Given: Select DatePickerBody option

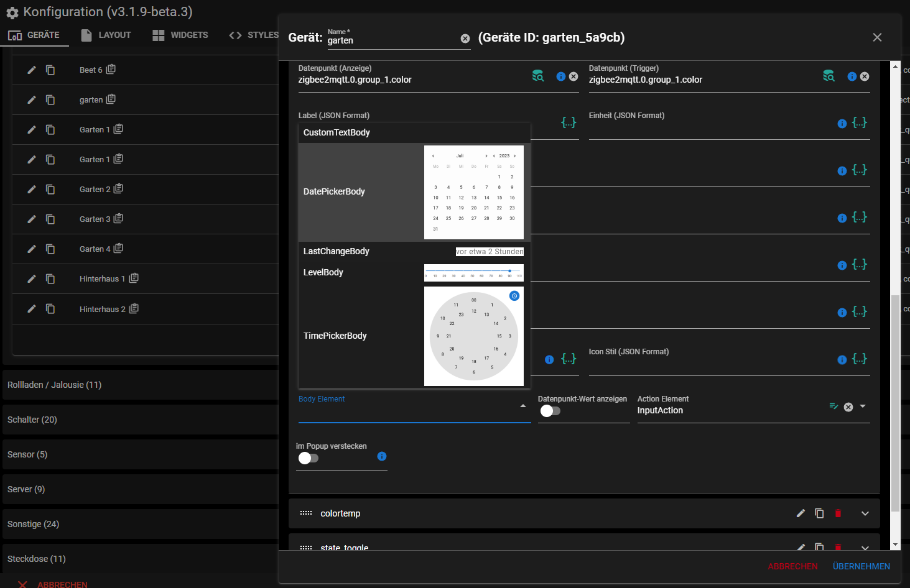Looking at the screenshot, I should (x=414, y=191).
